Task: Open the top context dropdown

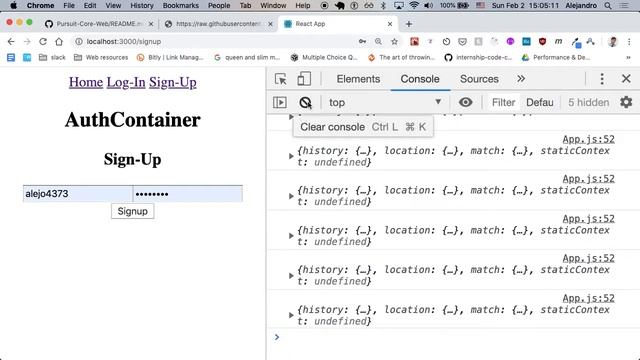Action: [x=385, y=102]
